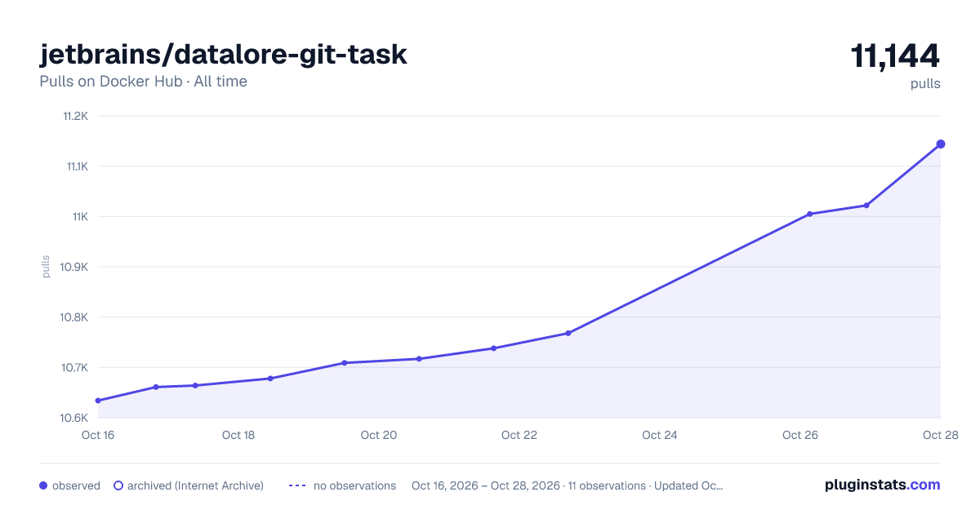Click the 10.7K y-axis label
This screenshot has width=980, height=514.
click(73, 367)
